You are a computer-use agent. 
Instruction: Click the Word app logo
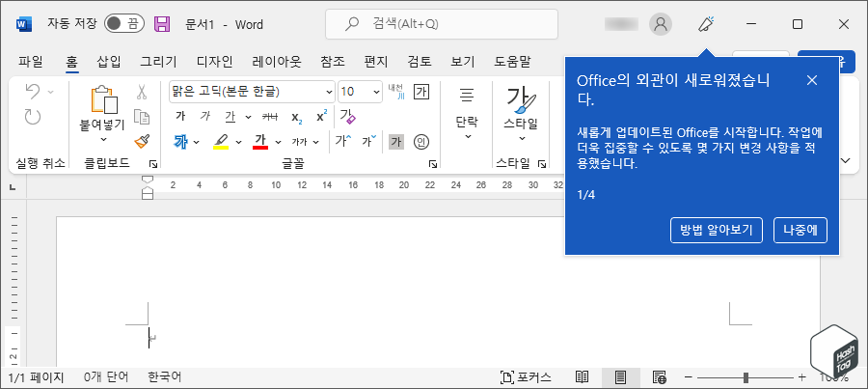point(24,24)
